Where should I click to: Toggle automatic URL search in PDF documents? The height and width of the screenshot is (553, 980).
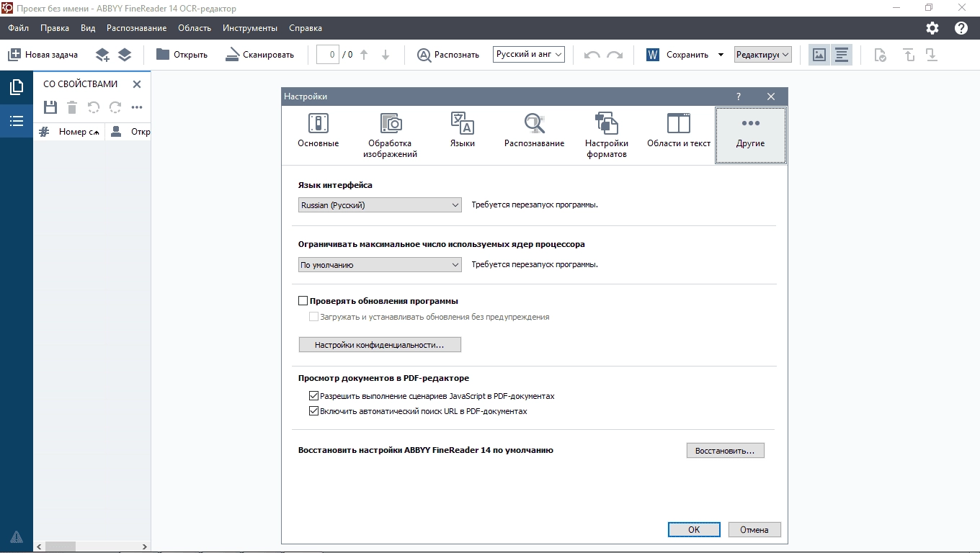coord(313,412)
